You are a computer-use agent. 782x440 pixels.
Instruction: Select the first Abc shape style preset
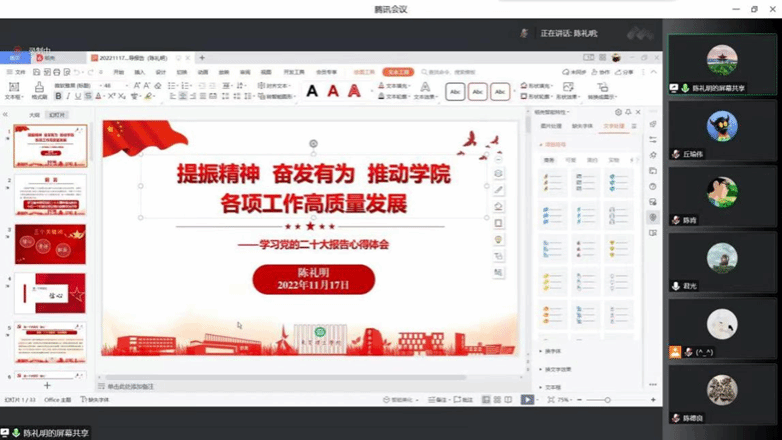click(455, 91)
